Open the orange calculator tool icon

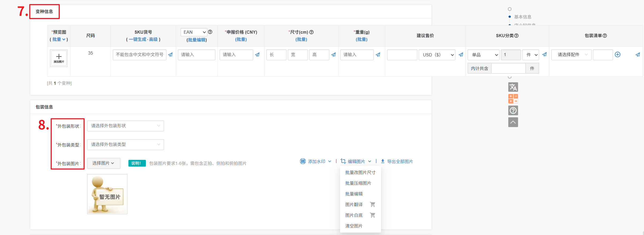click(x=513, y=99)
